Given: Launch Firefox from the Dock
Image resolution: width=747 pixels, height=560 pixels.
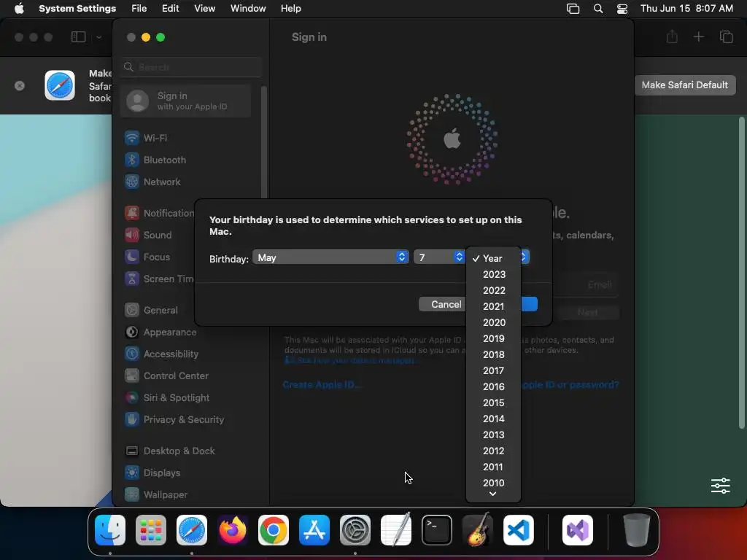Looking at the screenshot, I should click(233, 530).
